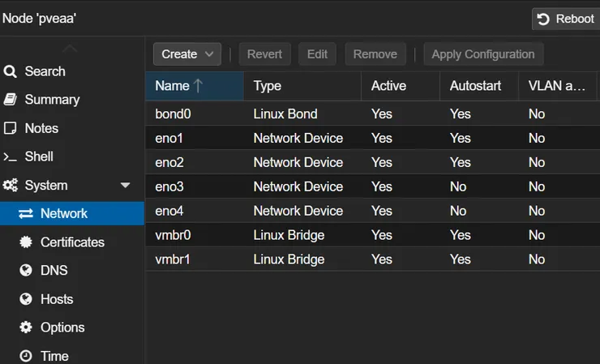The image size is (600, 364).
Task: Click the Time clock icon
Action: [26, 356]
